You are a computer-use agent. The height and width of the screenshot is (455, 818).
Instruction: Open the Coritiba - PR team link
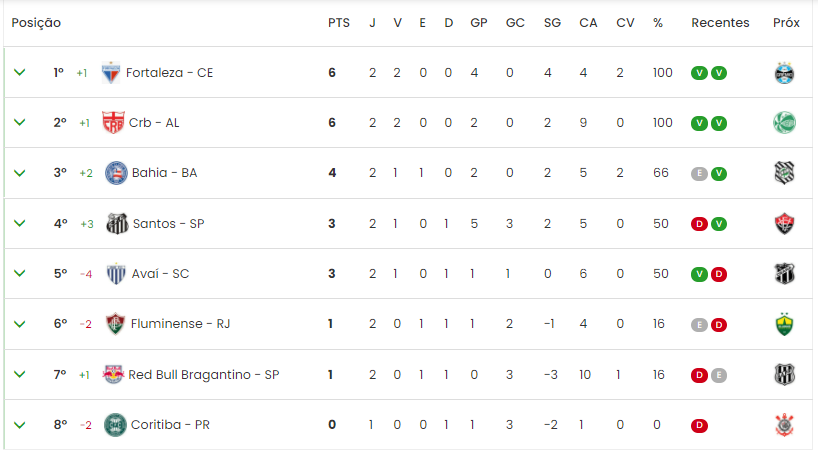tap(170, 425)
